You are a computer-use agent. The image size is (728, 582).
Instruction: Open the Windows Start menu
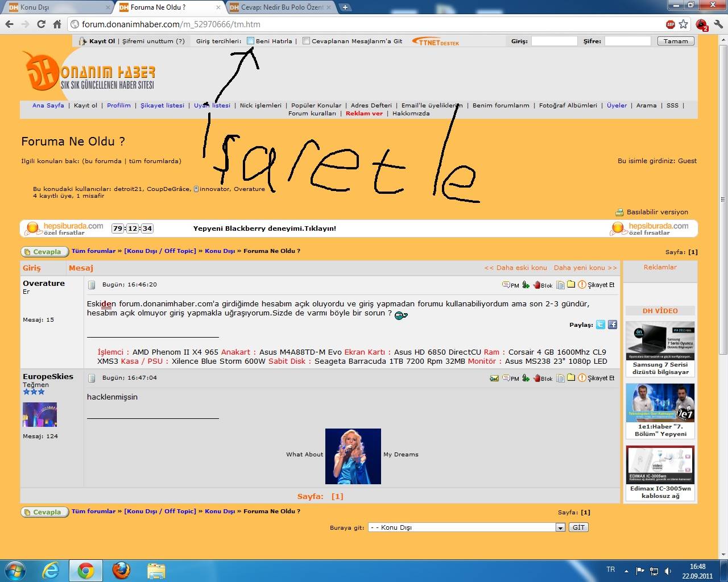(15, 570)
